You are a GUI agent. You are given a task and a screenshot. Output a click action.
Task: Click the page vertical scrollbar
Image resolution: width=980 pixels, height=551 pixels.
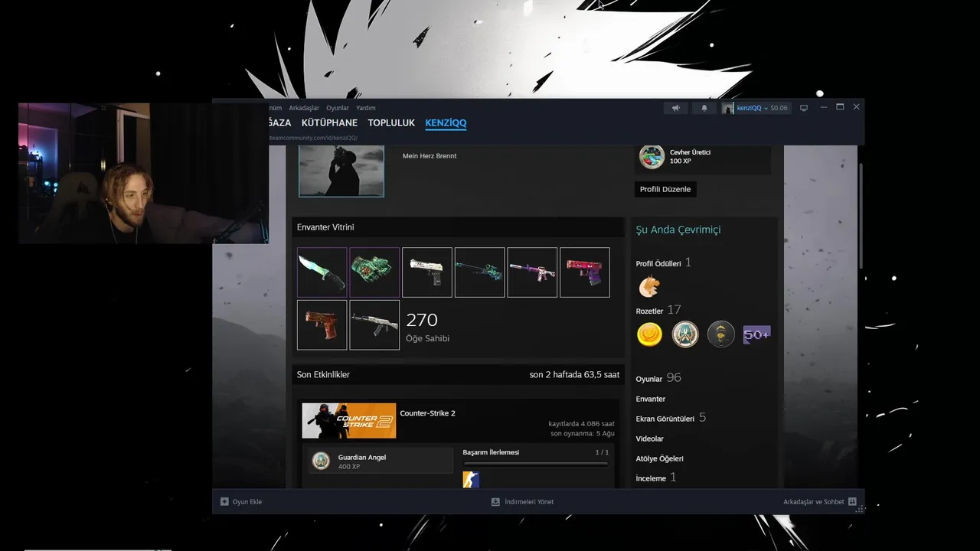point(861,217)
